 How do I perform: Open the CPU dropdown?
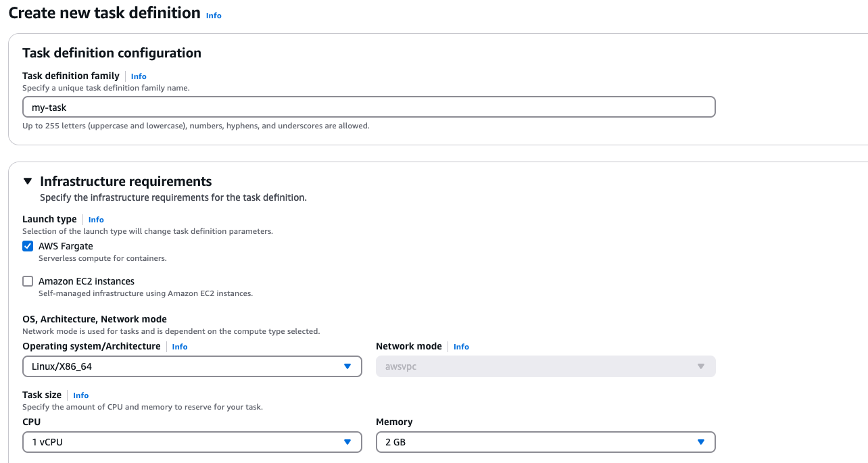coord(191,442)
